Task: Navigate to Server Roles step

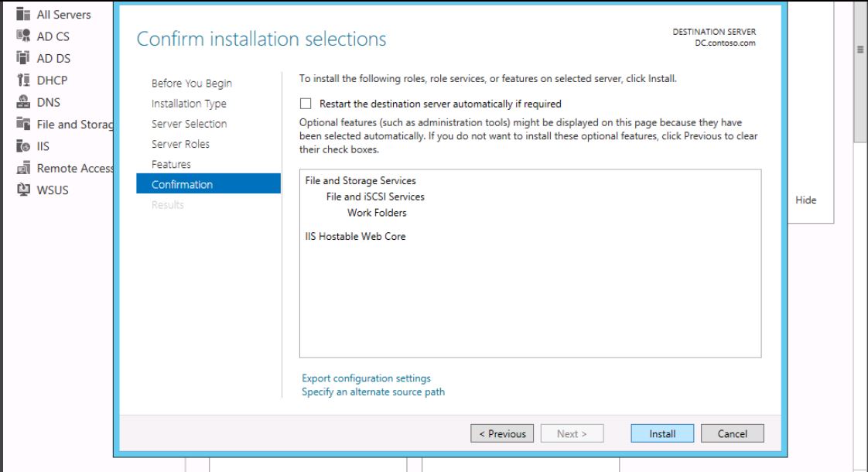Action: coord(180,144)
